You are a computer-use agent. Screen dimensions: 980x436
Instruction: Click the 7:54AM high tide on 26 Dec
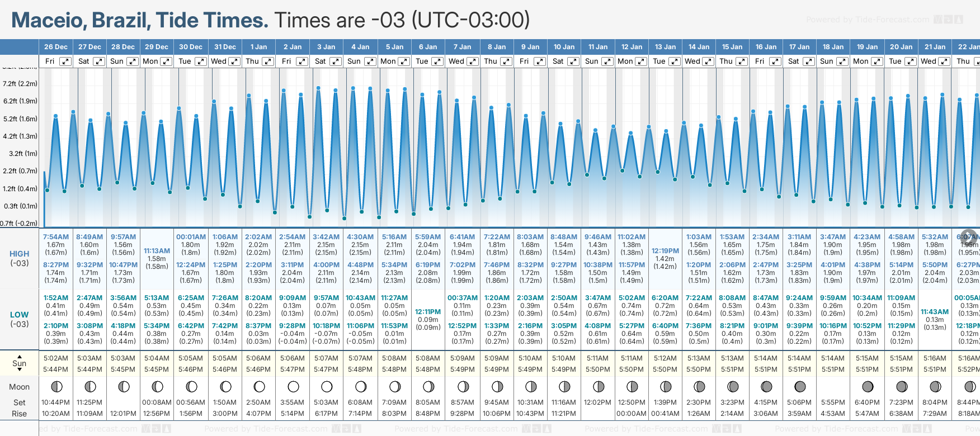click(56, 237)
